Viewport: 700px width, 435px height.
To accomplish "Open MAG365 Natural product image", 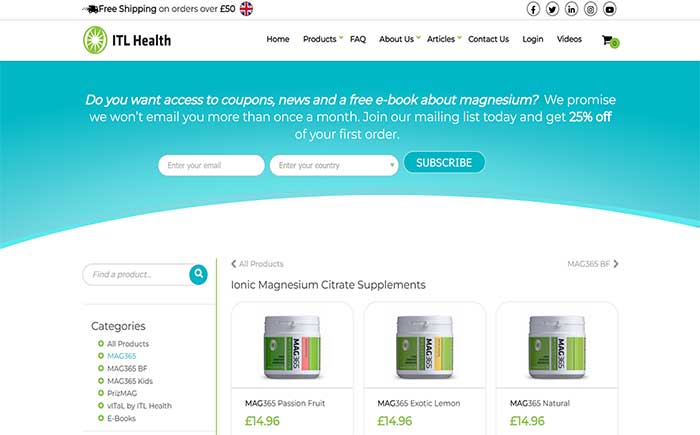I will [557, 347].
